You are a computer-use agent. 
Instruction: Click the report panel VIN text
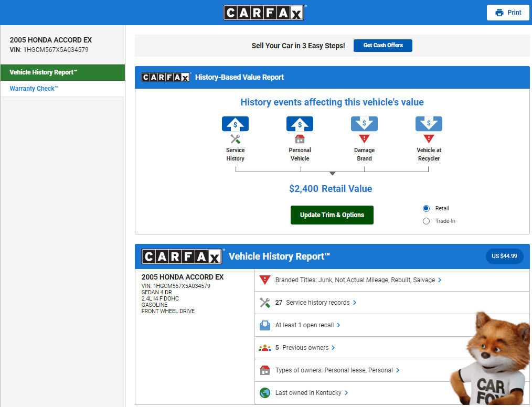175,286
